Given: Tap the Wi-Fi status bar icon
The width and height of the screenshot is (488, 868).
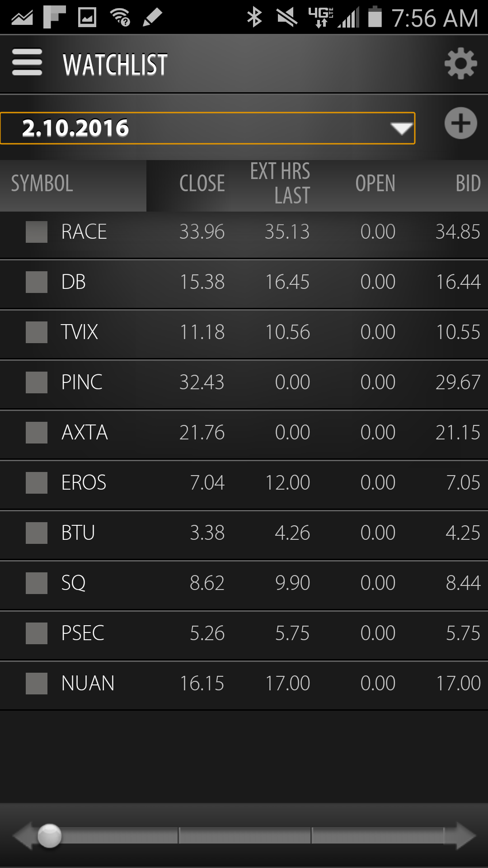Looking at the screenshot, I should 120,17.
